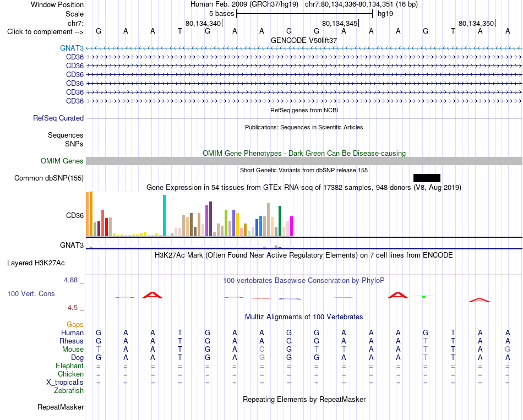This screenshot has height=420, width=523.
Task: Click the OMIM Gene Phenotypes track title
Action: [x=304, y=154]
